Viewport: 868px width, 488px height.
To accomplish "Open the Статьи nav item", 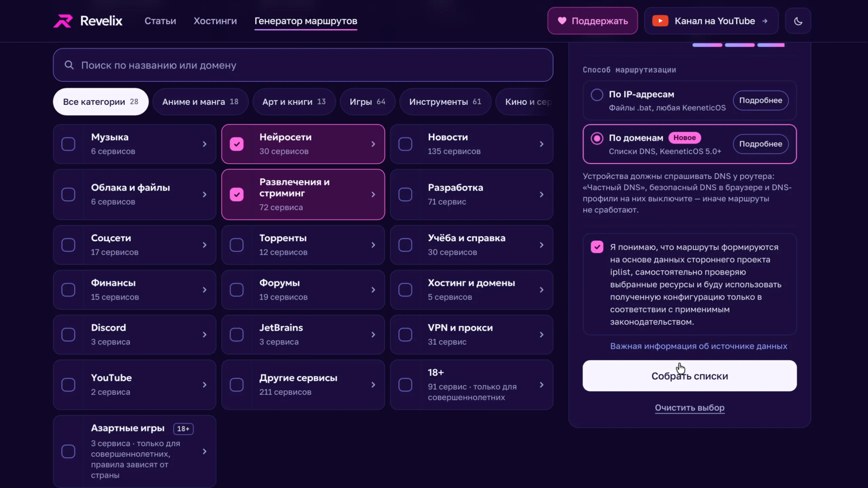I will (x=160, y=21).
